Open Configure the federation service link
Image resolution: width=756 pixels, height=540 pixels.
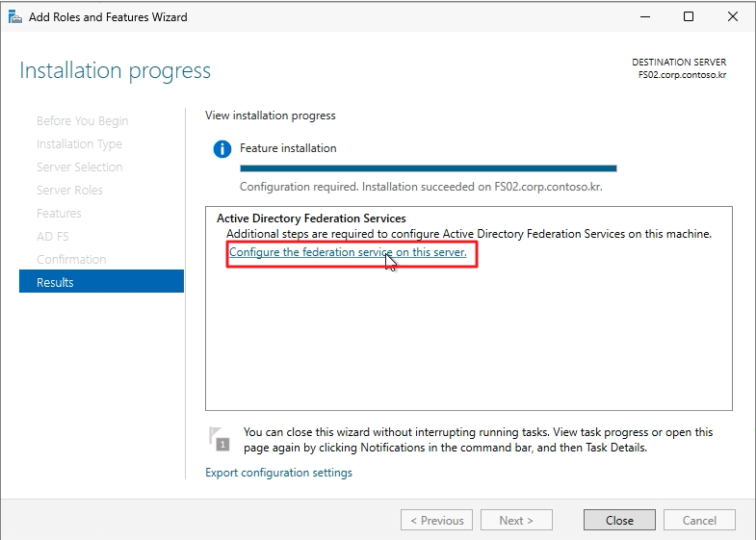click(x=348, y=252)
